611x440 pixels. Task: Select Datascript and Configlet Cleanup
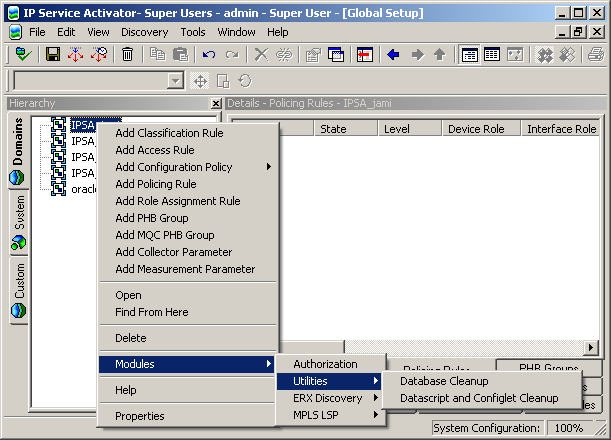pos(478,398)
